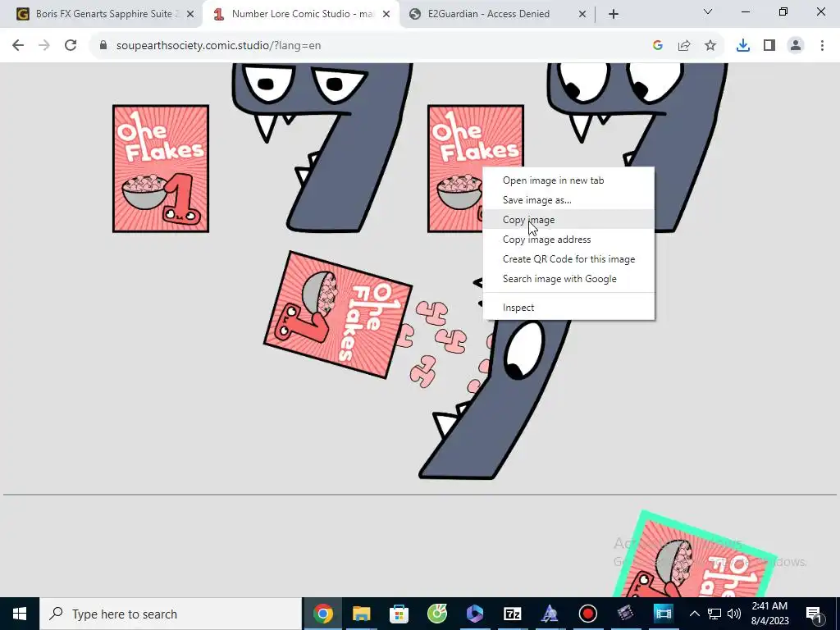Image resolution: width=840 pixels, height=630 pixels.
Task: Open the notification center icon
Action: coord(814,614)
